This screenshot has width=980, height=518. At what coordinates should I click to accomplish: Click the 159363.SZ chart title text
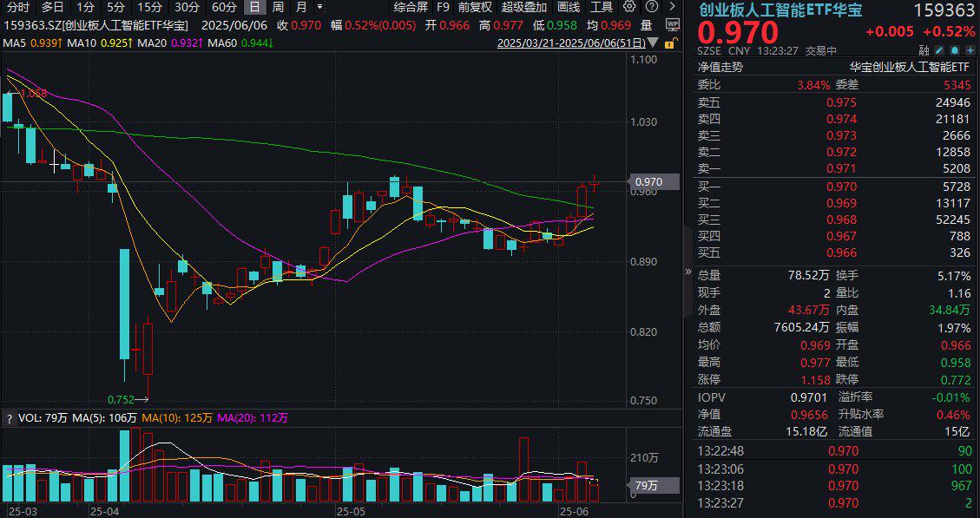[x=96, y=26]
